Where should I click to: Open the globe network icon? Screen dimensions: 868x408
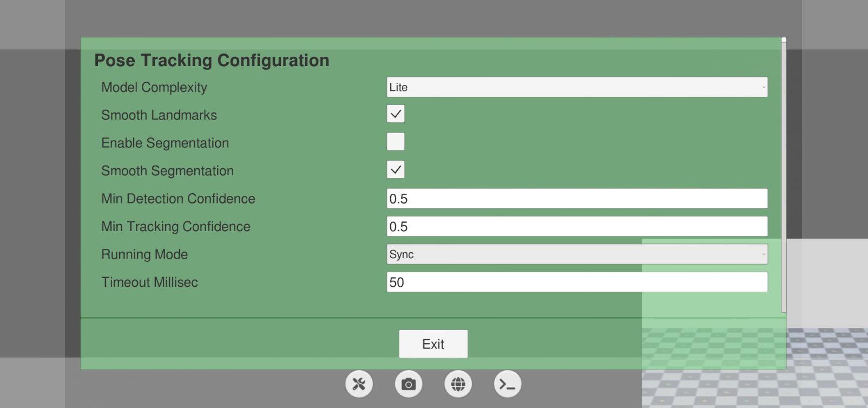pyautogui.click(x=458, y=384)
